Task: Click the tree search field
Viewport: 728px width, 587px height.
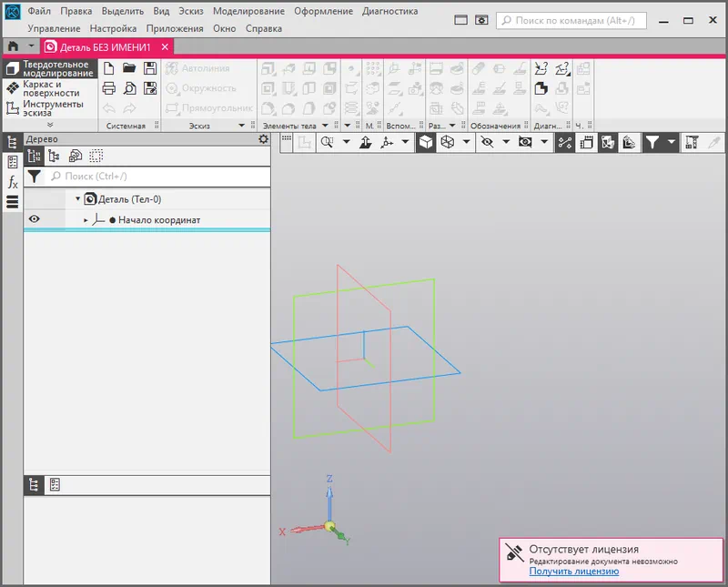Action: [x=157, y=177]
